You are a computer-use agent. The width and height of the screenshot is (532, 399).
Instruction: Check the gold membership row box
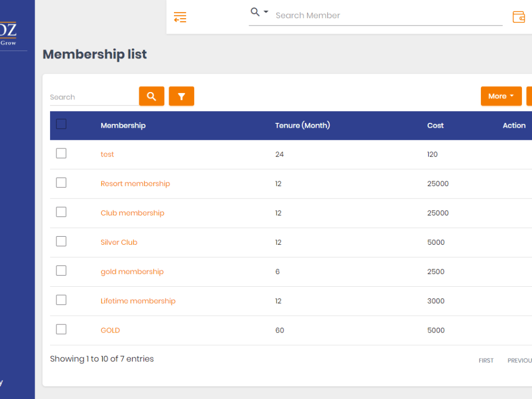61,271
